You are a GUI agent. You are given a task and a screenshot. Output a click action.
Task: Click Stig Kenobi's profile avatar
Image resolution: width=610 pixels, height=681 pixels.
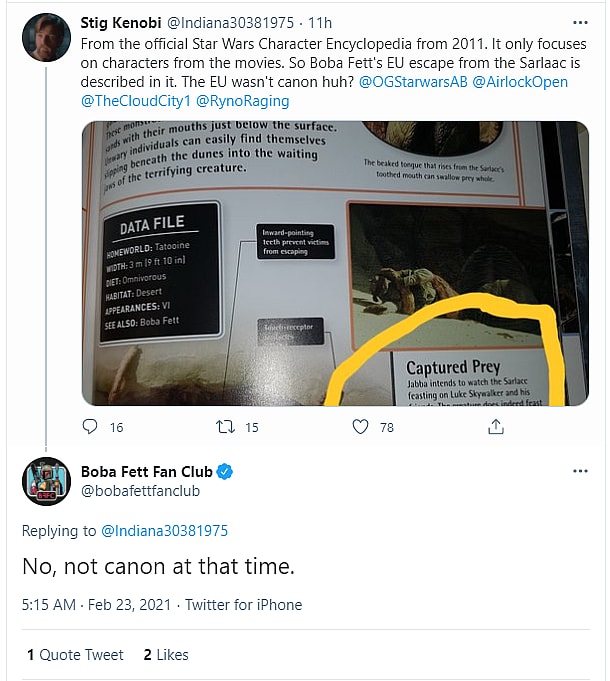pos(46,37)
